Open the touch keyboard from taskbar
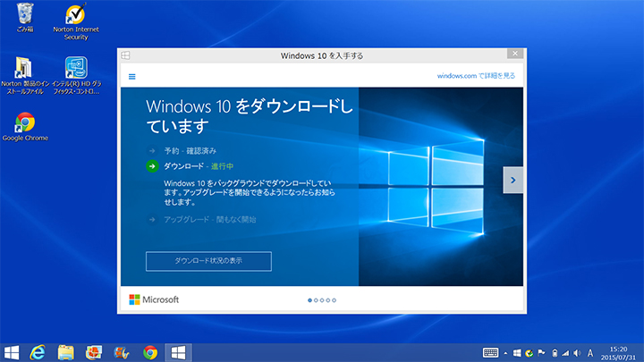This screenshot has width=644, height=362. coord(490,352)
